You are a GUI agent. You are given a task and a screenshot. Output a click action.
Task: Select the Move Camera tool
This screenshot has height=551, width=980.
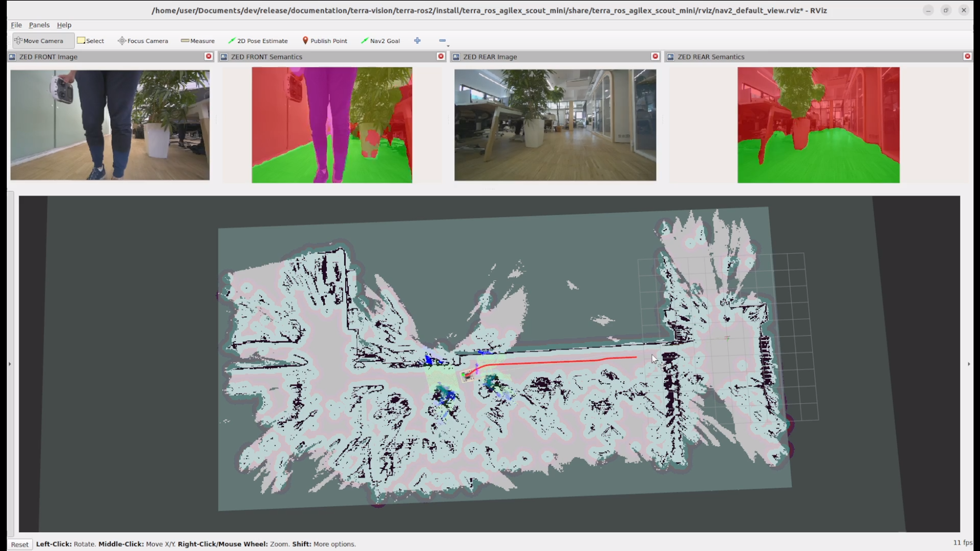point(43,41)
